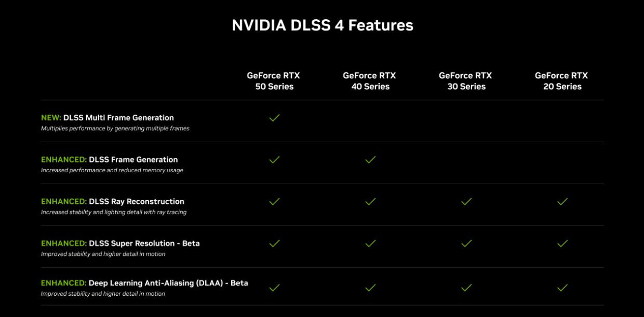Screen dimensions: 644x317
Task: Click the Super Resolution checkmark under RTX 30 Series
Action: coord(466,243)
